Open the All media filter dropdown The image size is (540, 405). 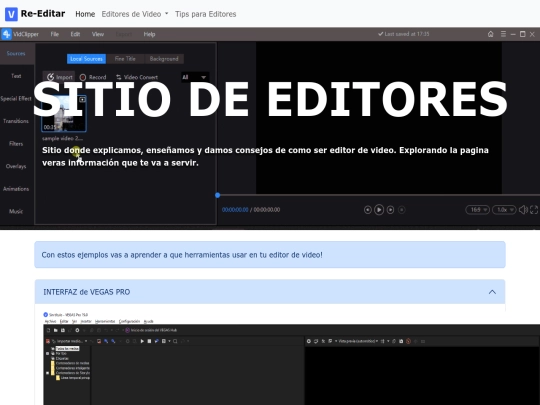(x=194, y=77)
